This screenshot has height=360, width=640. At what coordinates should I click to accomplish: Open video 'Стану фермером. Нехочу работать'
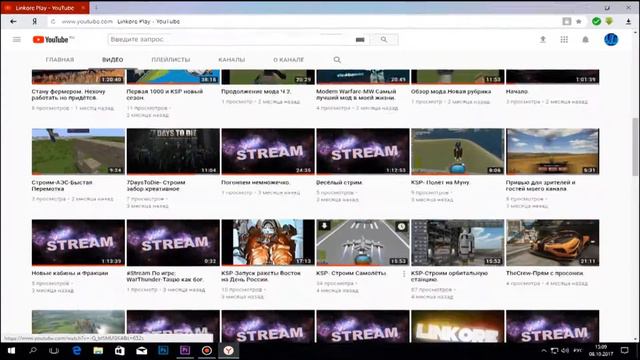tap(69, 95)
